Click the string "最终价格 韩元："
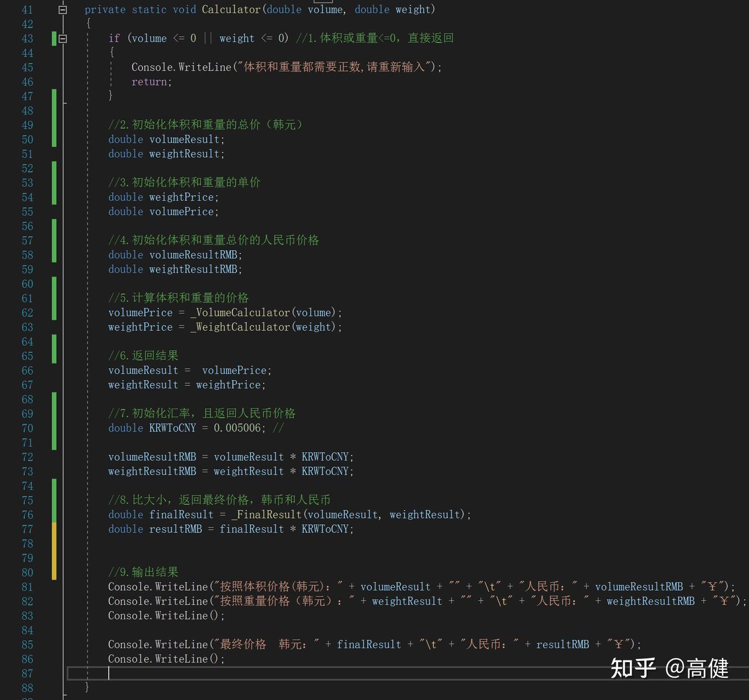 (266, 645)
